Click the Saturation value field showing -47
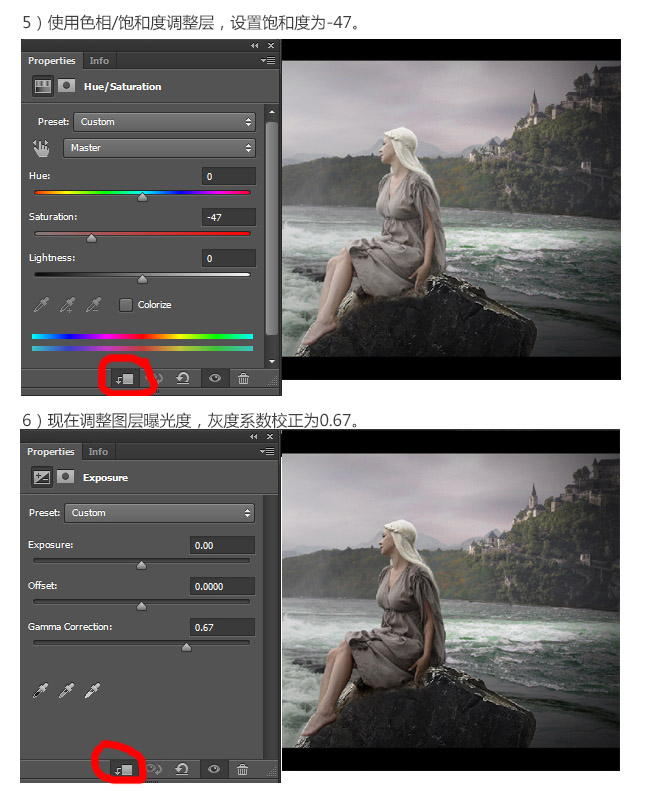 click(229, 217)
